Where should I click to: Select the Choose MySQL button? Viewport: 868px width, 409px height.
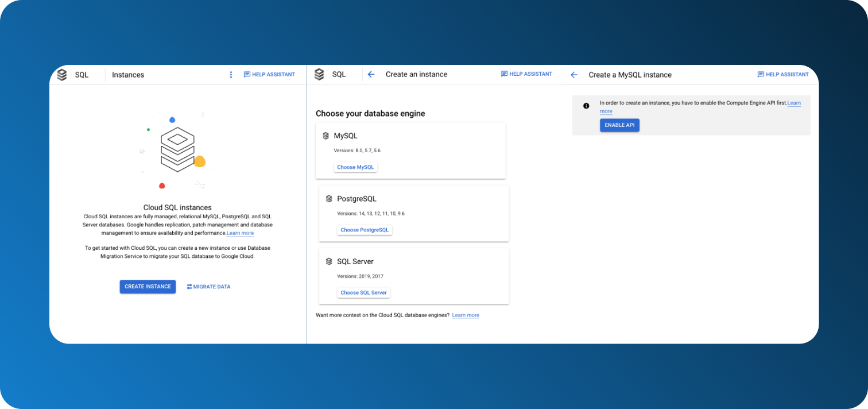coord(355,167)
